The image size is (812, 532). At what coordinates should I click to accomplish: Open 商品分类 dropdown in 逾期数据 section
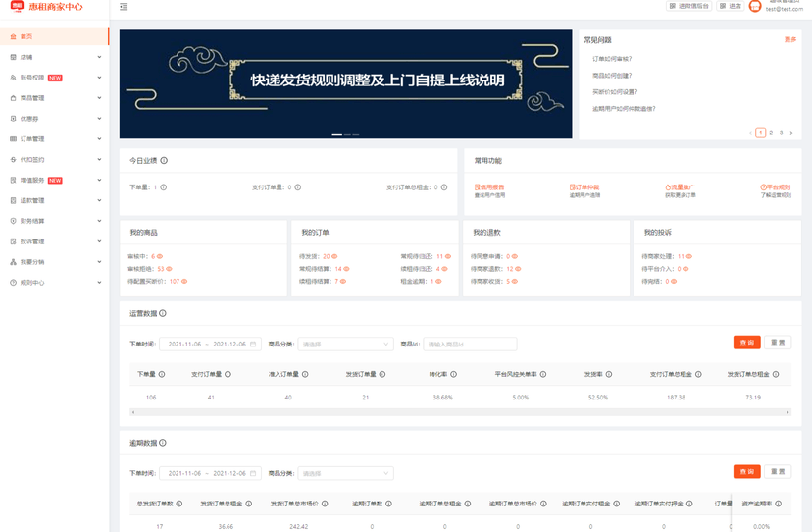[x=345, y=473]
